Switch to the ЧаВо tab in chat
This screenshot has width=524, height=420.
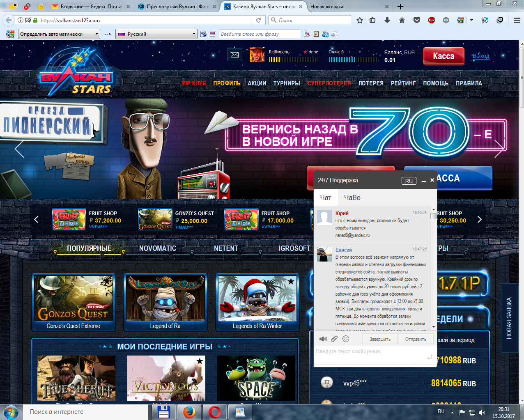click(x=352, y=197)
